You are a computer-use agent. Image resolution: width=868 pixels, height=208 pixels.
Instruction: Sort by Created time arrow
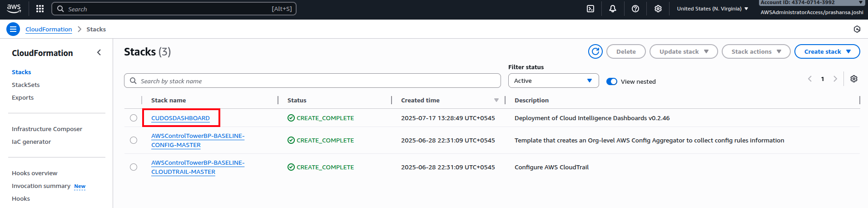[496, 100]
